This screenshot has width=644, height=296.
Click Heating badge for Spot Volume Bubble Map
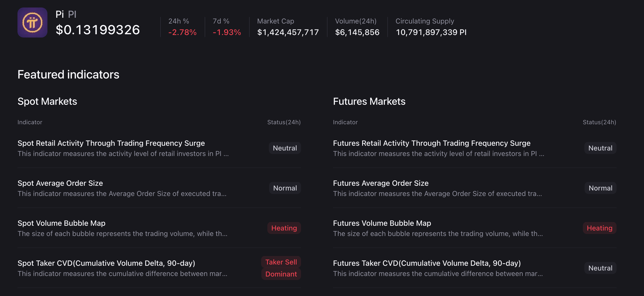click(284, 228)
